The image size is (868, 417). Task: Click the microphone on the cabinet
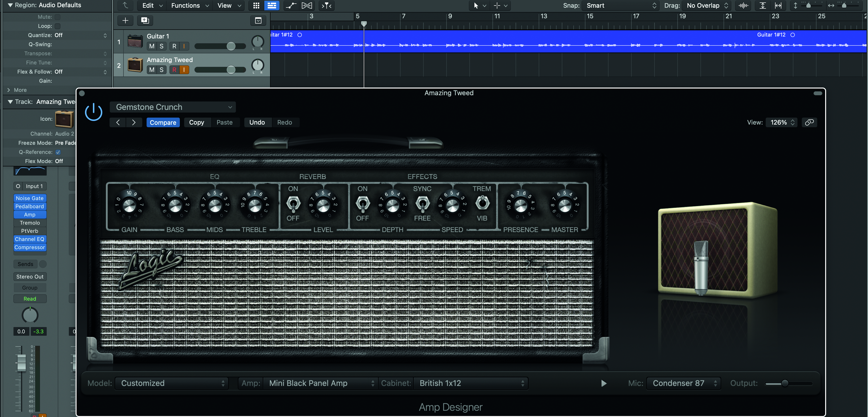click(701, 268)
